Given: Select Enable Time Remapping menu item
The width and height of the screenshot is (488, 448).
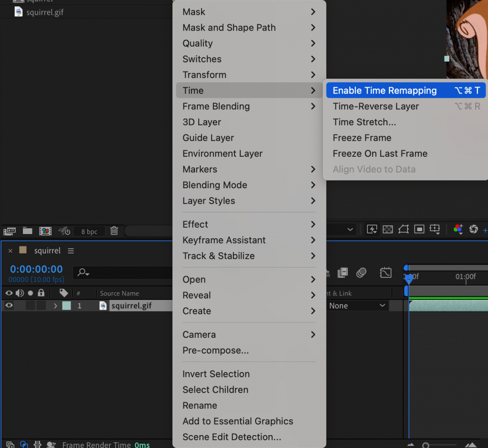Looking at the screenshot, I should [x=385, y=90].
